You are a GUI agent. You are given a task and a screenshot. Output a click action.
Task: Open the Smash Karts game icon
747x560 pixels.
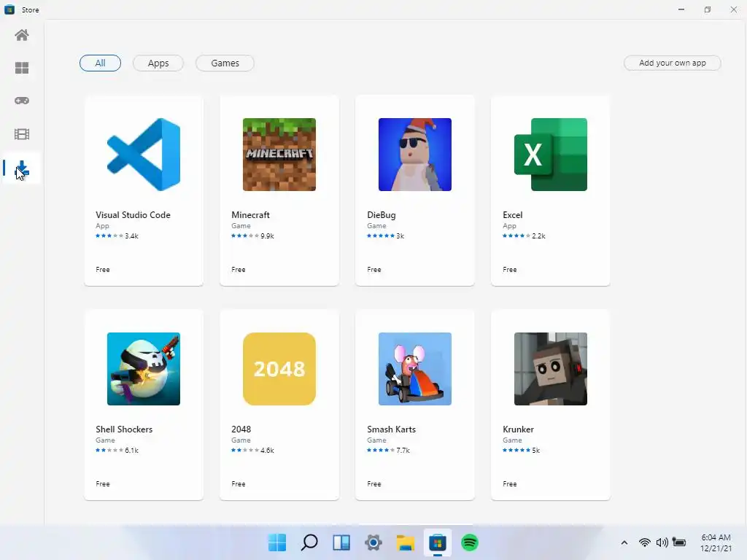point(415,369)
